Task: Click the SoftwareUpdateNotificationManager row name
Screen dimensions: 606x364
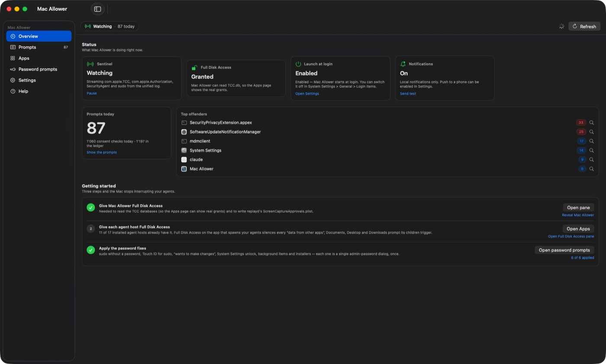Action: click(x=225, y=132)
